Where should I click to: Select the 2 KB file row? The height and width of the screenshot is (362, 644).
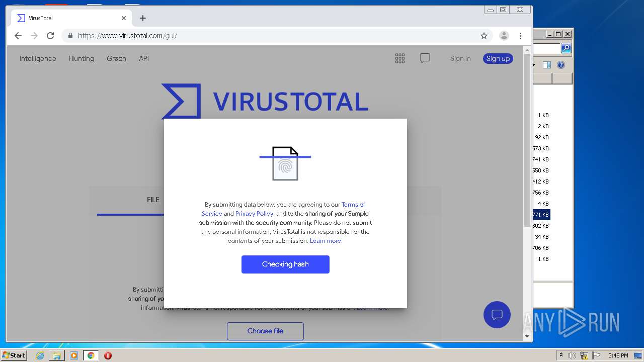tap(541, 126)
